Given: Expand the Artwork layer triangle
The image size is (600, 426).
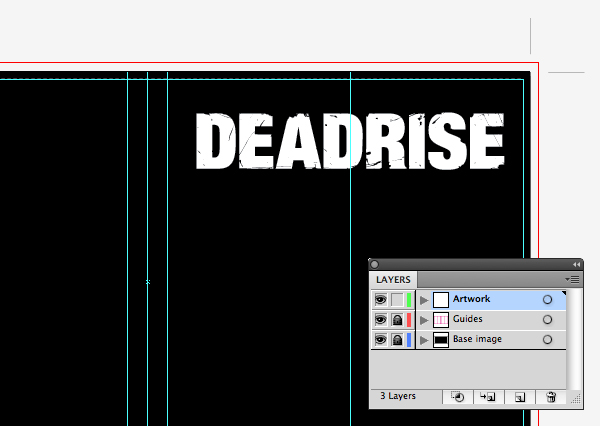Looking at the screenshot, I should tap(424, 300).
